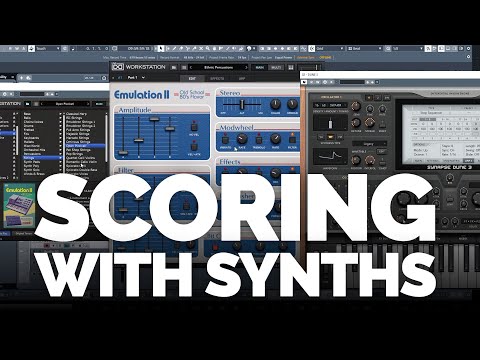The height and width of the screenshot is (360, 480).
Task: Choose the Romantic Cello Violin preset
Action: tap(81, 162)
